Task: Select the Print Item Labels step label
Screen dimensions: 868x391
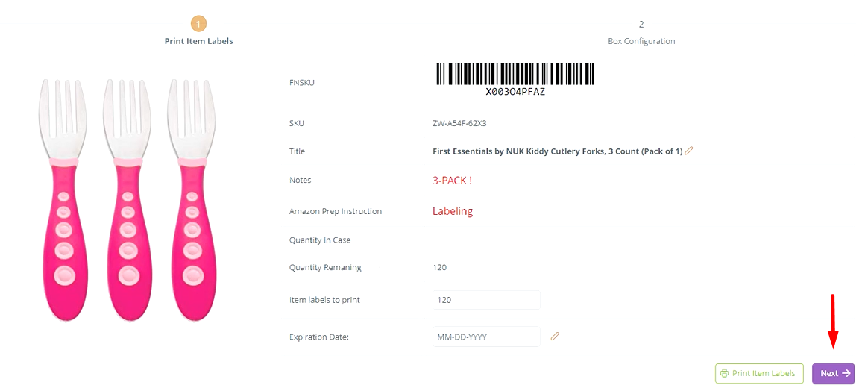Action: [198, 41]
